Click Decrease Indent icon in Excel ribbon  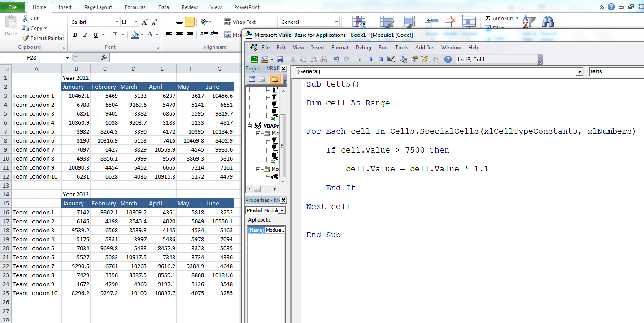coord(205,35)
